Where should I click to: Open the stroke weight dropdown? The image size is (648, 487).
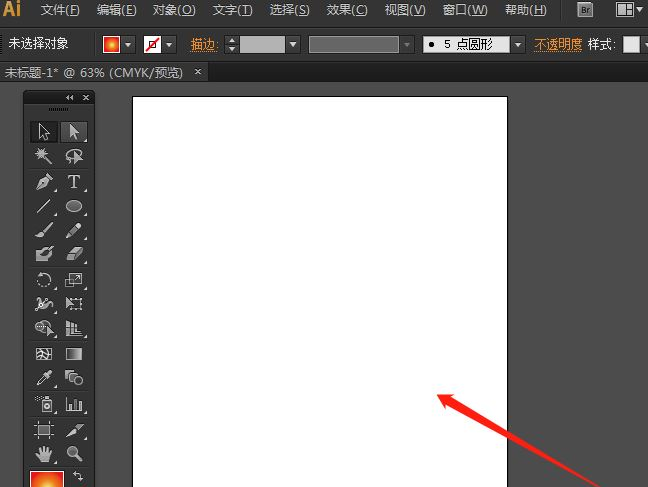tap(293, 44)
